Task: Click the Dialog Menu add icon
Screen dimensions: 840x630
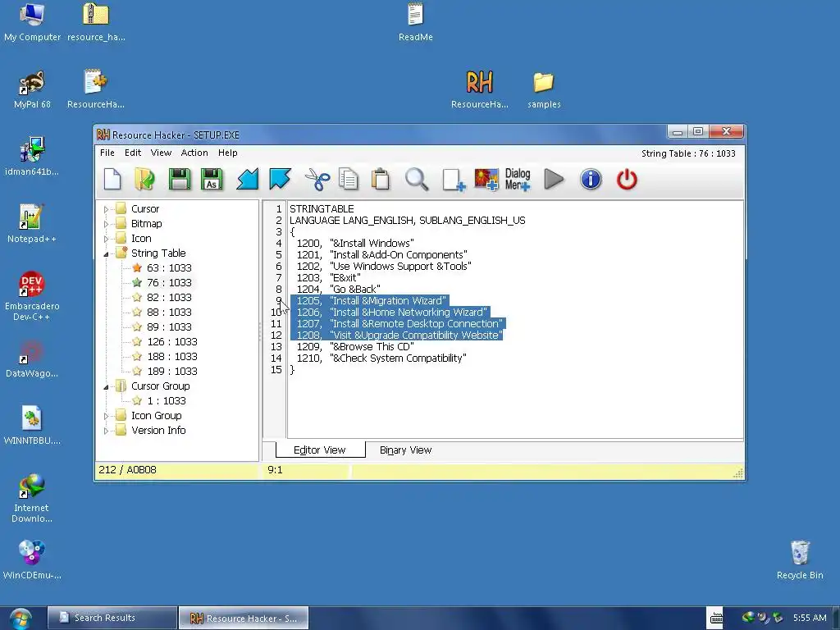Action: [x=518, y=180]
